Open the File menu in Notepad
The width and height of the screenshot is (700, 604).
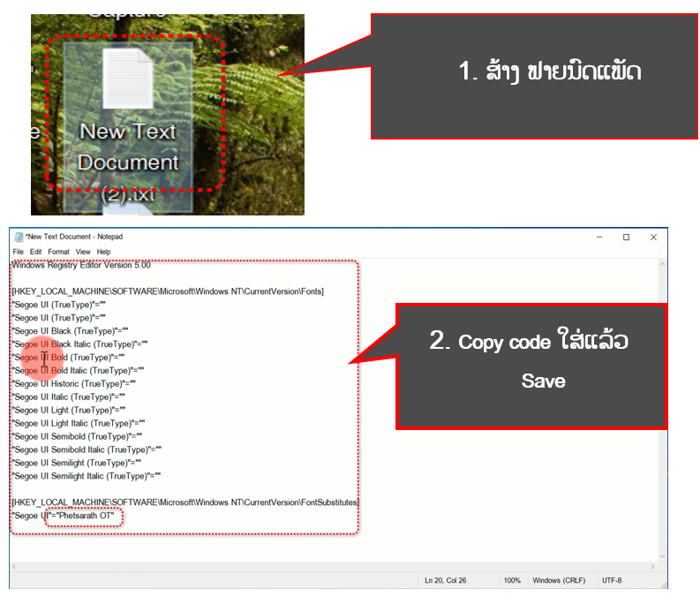click(x=19, y=252)
